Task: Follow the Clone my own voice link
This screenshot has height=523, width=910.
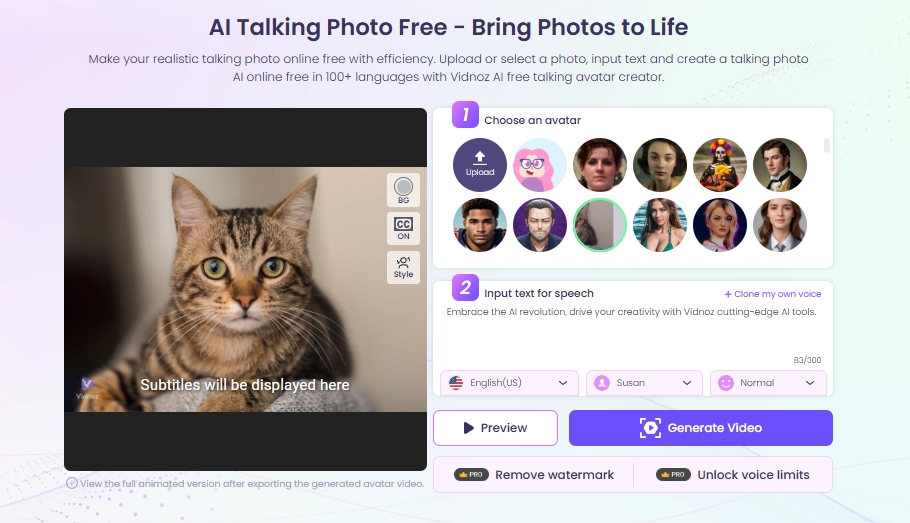Action: (772, 294)
